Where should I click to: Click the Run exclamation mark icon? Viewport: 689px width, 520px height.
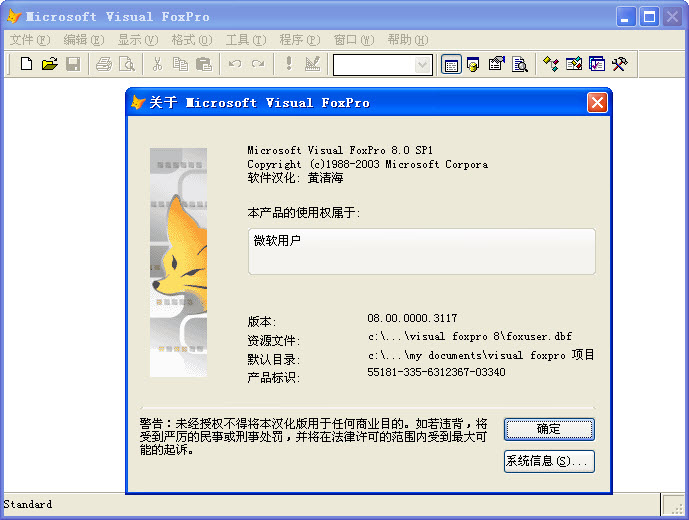pyautogui.click(x=289, y=64)
